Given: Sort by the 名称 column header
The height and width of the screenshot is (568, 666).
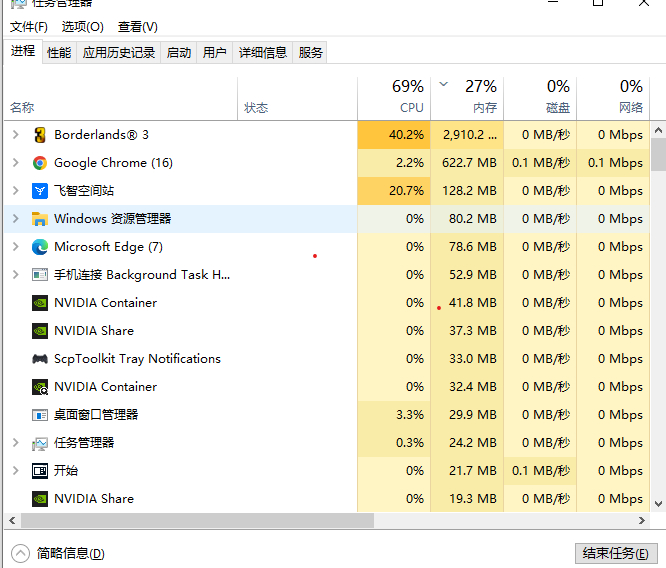Looking at the screenshot, I should (x=121, y=99).
